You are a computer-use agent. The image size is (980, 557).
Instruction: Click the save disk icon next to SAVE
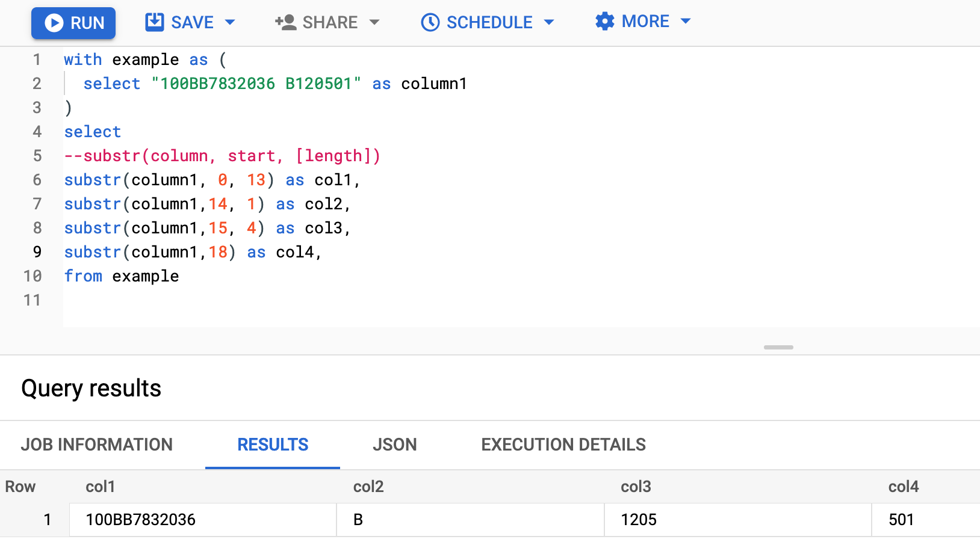point(155,22)
